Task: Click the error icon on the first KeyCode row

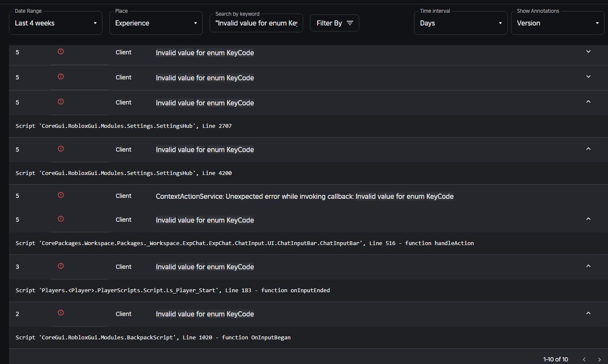Action: click(60, 51)
